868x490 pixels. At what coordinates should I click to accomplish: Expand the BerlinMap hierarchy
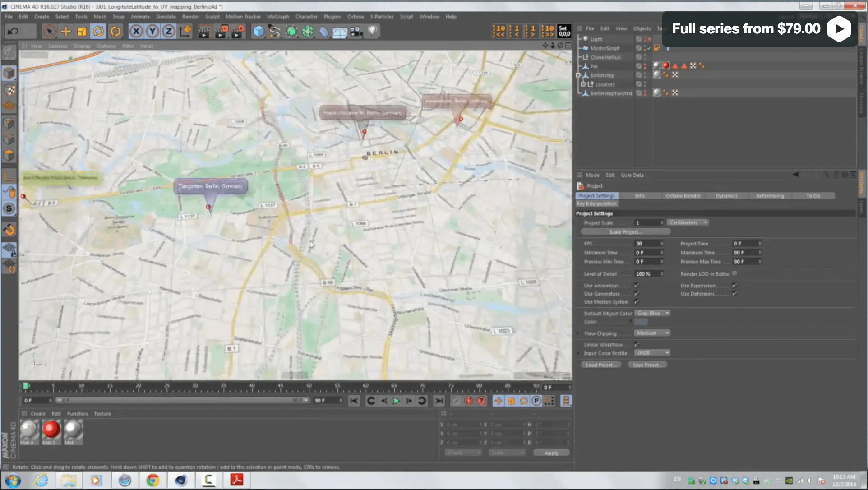click(x=578, y=75)
